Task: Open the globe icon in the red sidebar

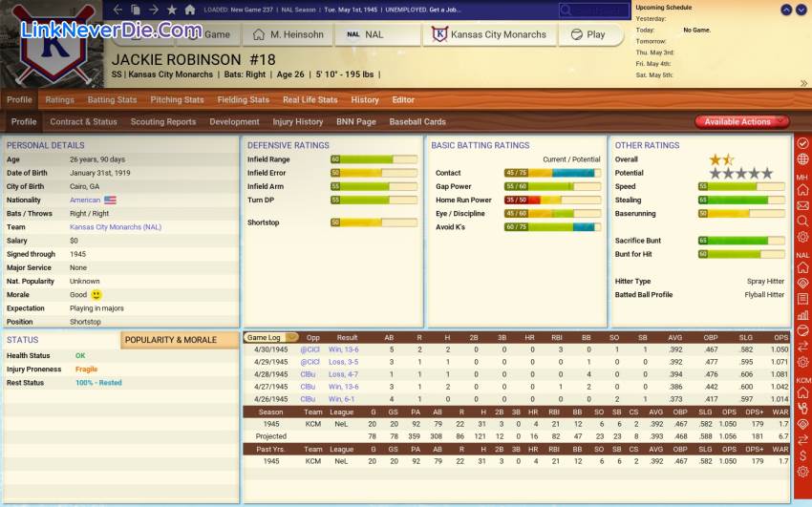Action: pos(802,158)
